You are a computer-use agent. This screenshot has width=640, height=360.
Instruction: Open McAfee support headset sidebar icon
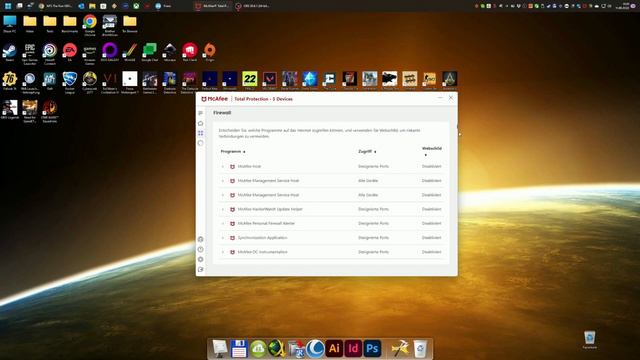pos(200,239)
